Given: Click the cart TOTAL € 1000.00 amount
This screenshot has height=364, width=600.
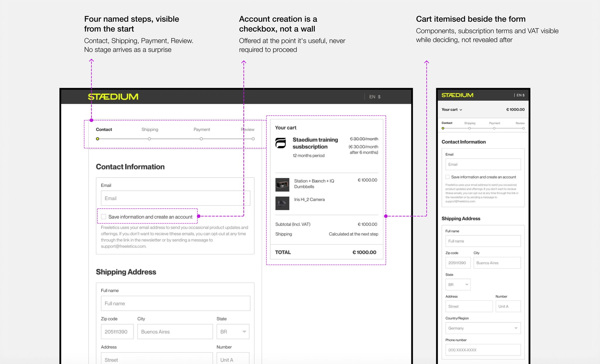Looking at the screenshot, I should (364, 252).
